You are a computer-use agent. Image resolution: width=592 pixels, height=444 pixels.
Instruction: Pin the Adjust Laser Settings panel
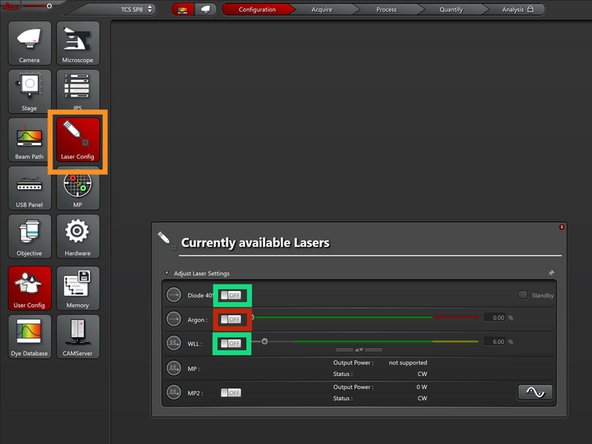[x=551, y=273]
